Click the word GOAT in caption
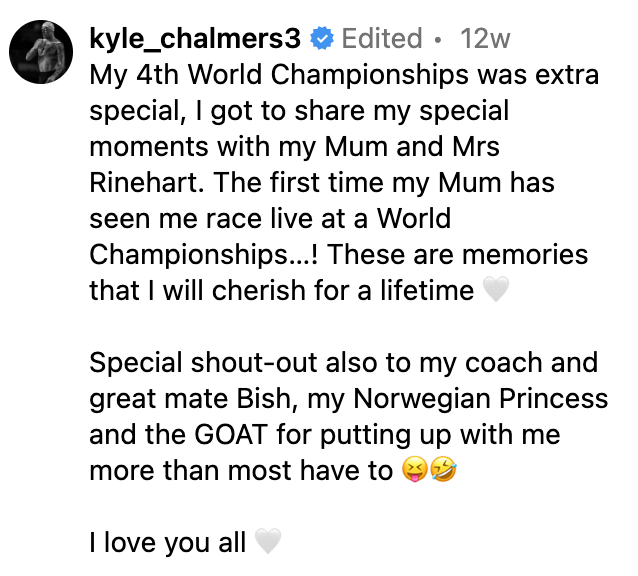Image resolution: width=638 pixels, height=576 pixels. pos(231,434)
